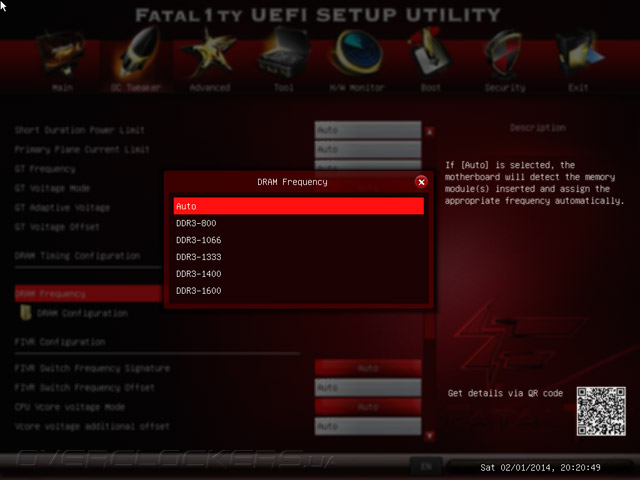The image size is (640, 480).
Task: Switch to Security tab label
Action: point(505,87)
